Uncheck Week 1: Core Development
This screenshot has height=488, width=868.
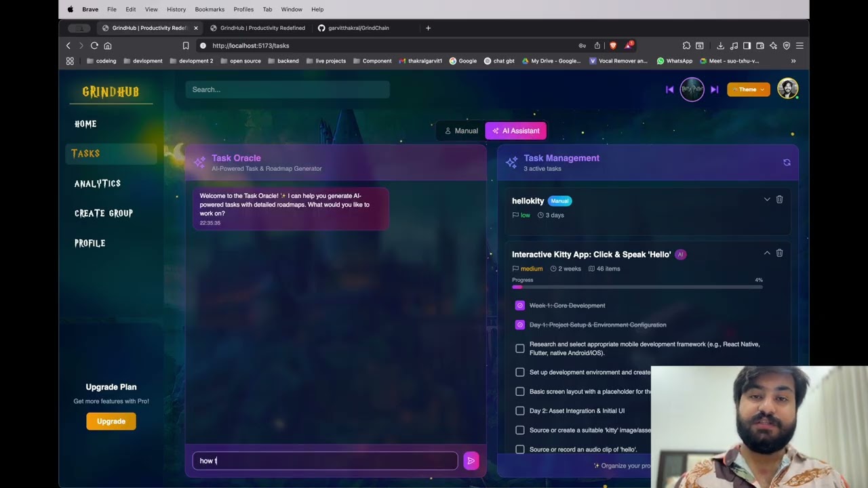point(520,306)
